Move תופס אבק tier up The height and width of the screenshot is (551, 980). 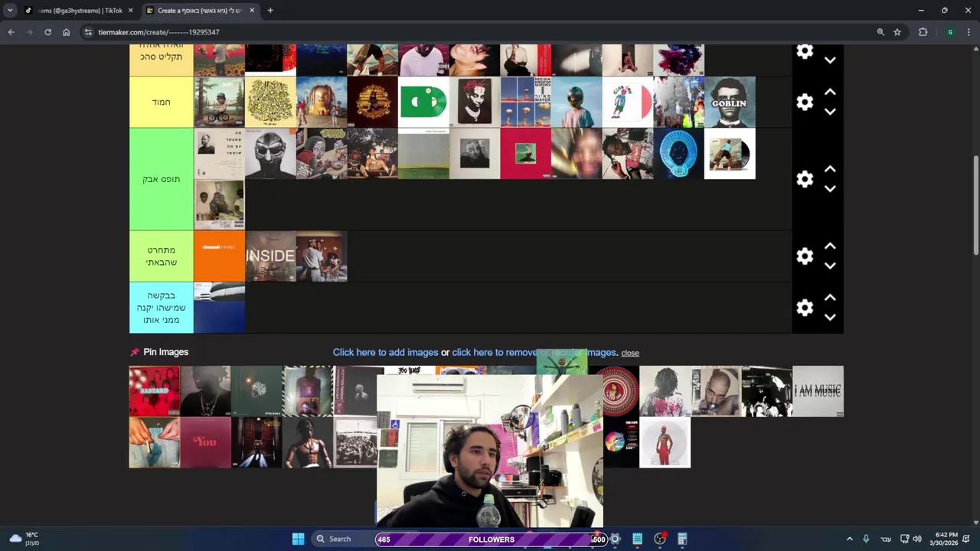click(830, 169)
